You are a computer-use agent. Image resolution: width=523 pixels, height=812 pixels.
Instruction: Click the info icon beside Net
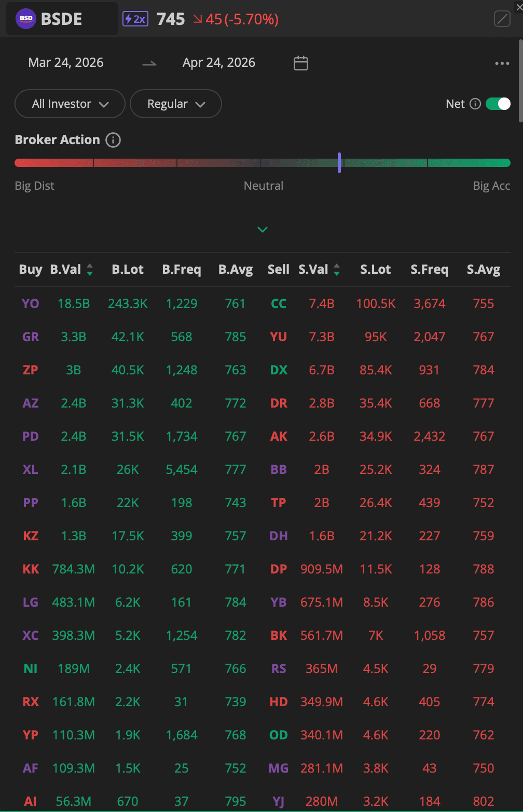[476, 104]
